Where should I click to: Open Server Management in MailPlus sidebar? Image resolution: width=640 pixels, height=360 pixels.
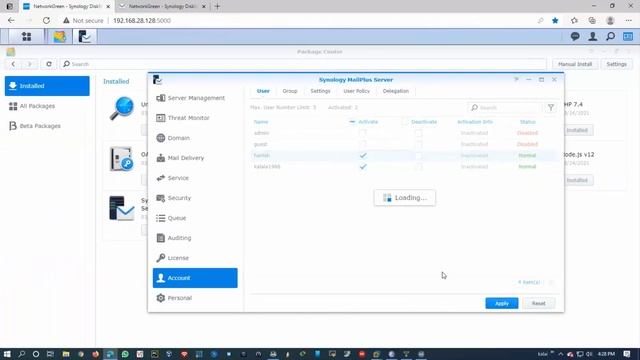click(195, 98)
